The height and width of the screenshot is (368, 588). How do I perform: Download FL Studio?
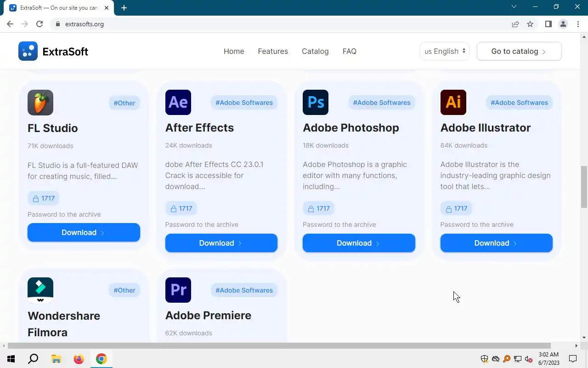[84, 232]
